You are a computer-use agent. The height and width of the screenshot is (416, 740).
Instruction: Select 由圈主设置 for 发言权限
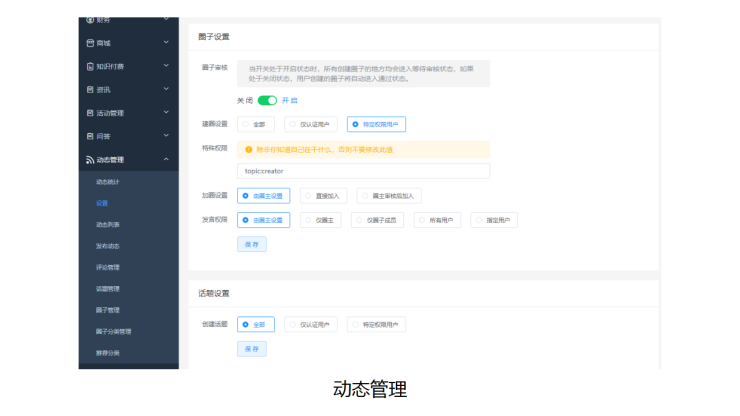[x=263, y=220]
